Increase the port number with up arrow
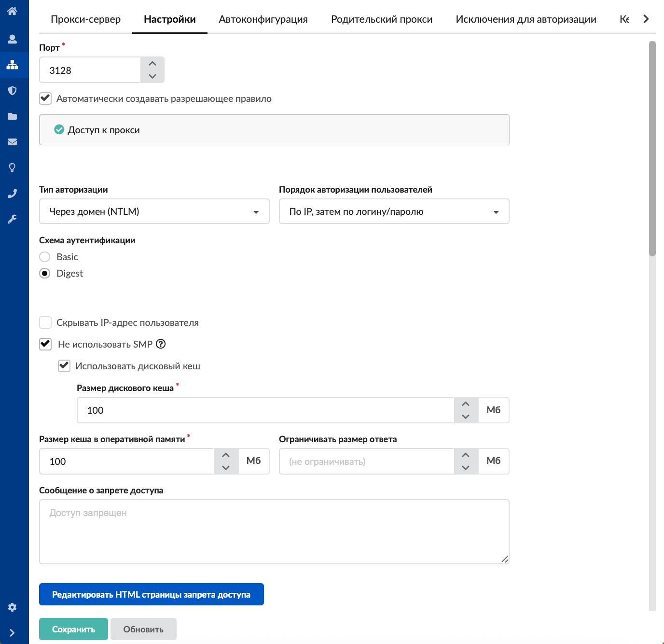Image resolution: width=664 pixels, height=644 pixels. (x=152, y=64)
